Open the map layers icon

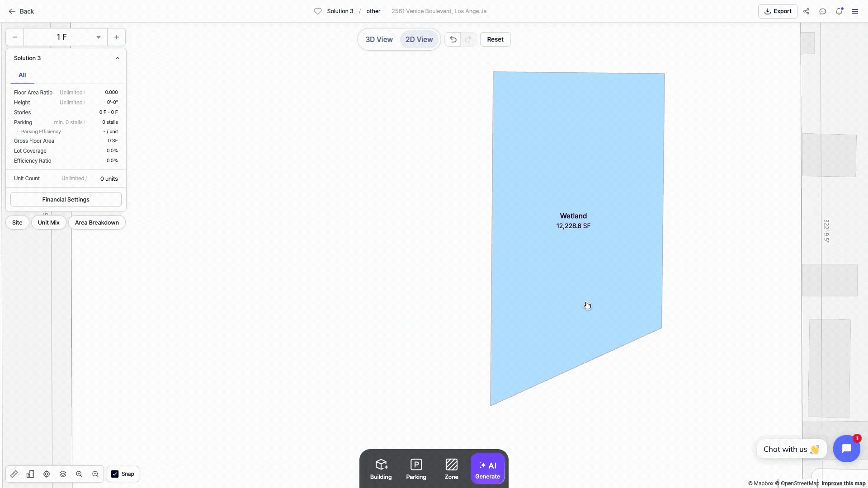(x=63, y=474)
